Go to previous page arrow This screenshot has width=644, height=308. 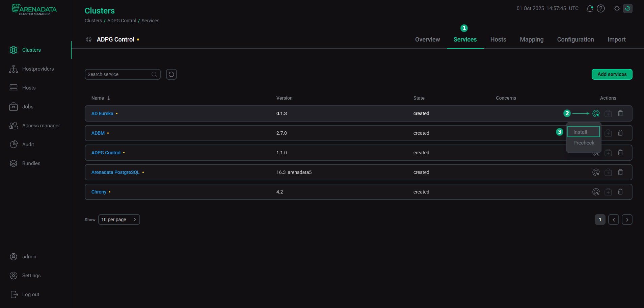pos(613,220)
